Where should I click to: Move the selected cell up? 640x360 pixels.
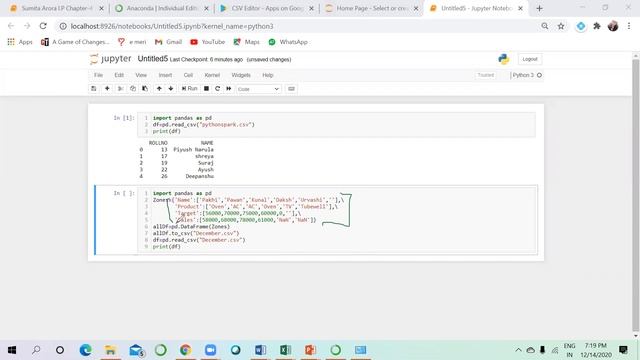pyautogui.click(x=159, y=89)
